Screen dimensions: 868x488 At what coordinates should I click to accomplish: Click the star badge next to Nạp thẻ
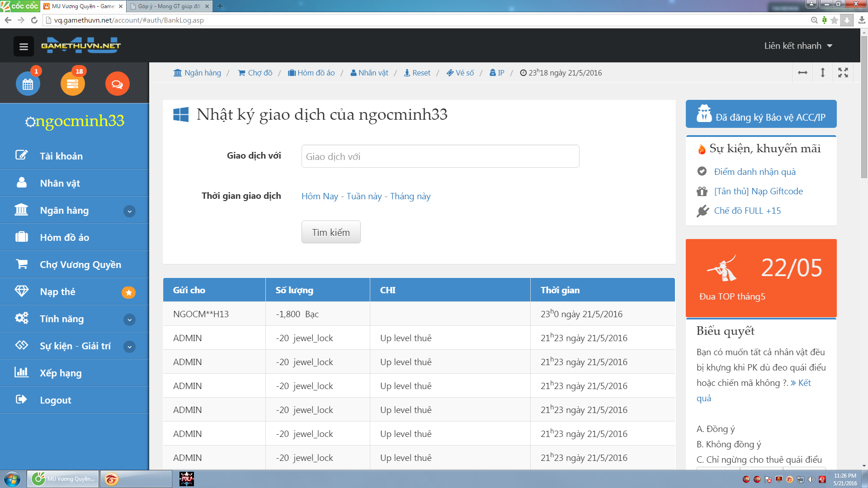128,292
